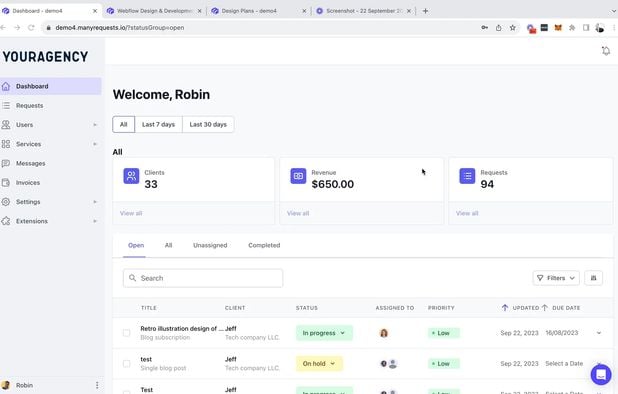
Task: Switch to the All requests tab
Action: pyautogui.click(x=168, y=245)
